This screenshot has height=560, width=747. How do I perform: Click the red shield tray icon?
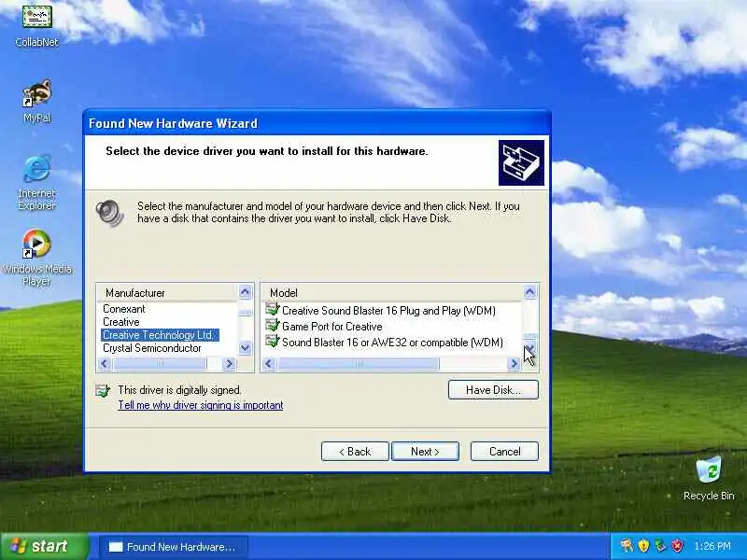pos(678,546)
